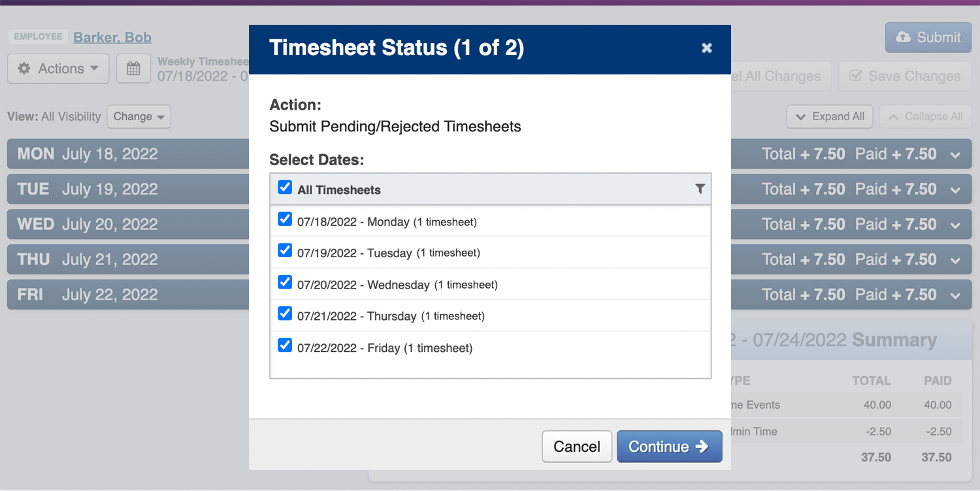Close the Timesheet Status dialog with X
Screen dimensions: 980x491
pos(706,48)
